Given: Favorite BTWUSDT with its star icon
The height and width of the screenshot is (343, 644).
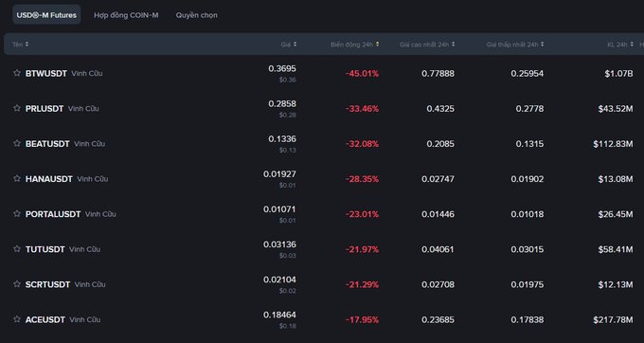Looking at the screenshot, I should pos(17,73).
